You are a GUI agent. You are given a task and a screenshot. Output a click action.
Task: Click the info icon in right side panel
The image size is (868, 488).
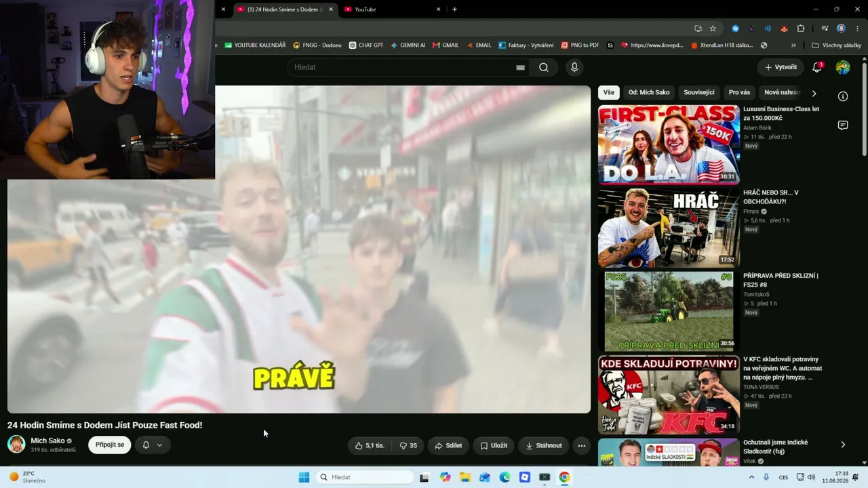click(x=843, y=96)
